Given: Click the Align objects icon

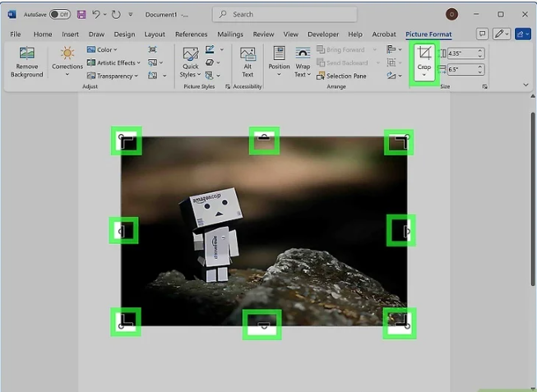Looking at the screenshot, I should 391,49.
